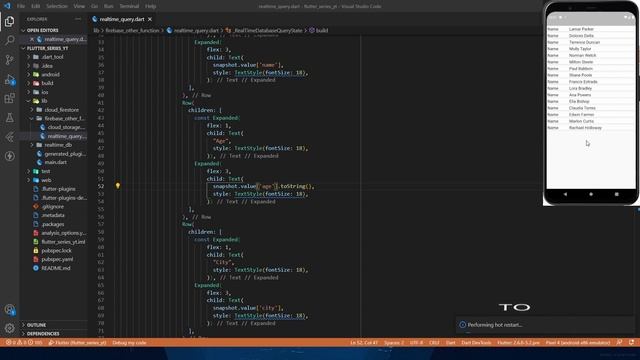Open the Manage gear settings

[9, 328]
